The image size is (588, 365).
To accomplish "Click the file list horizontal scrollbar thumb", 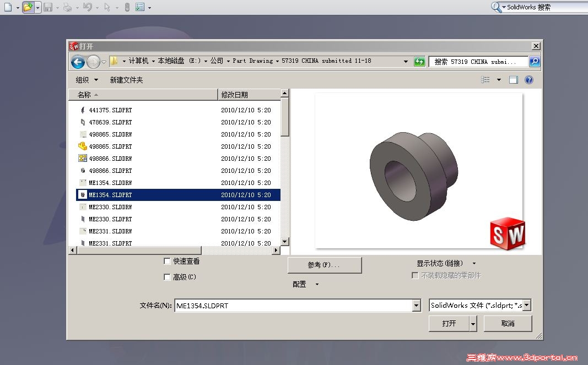I will pyautogui.click(x=139, y=250).
